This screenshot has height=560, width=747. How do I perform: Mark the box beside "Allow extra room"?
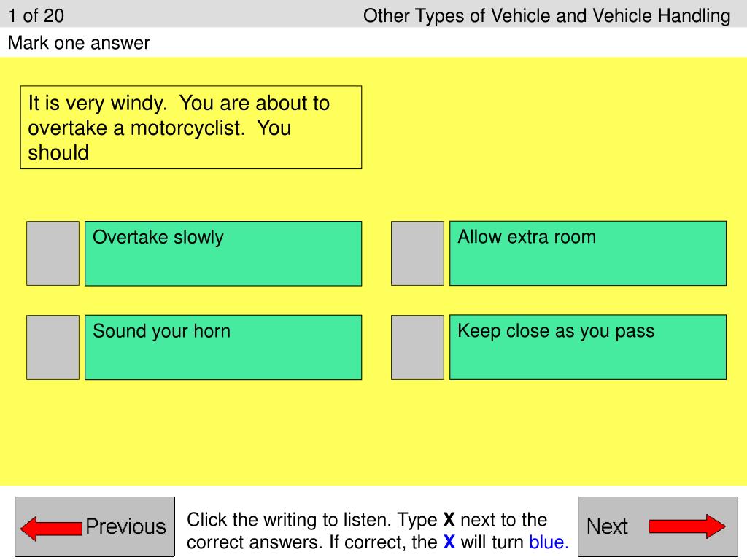click(x=417, y=253)
